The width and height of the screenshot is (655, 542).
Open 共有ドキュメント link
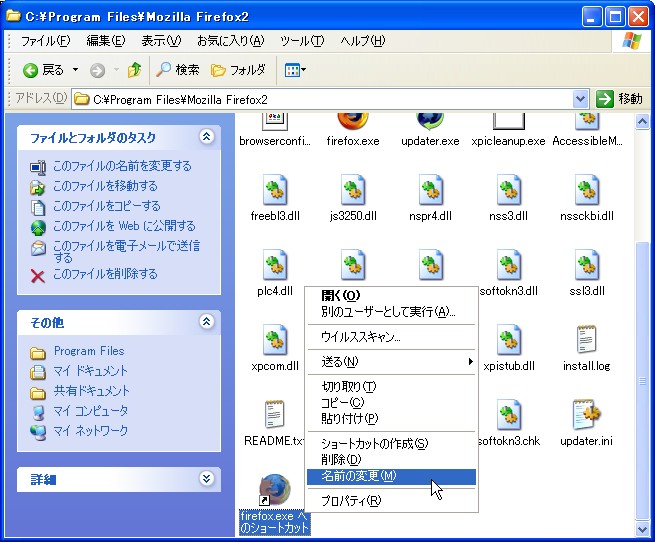[x=91, y=391]
